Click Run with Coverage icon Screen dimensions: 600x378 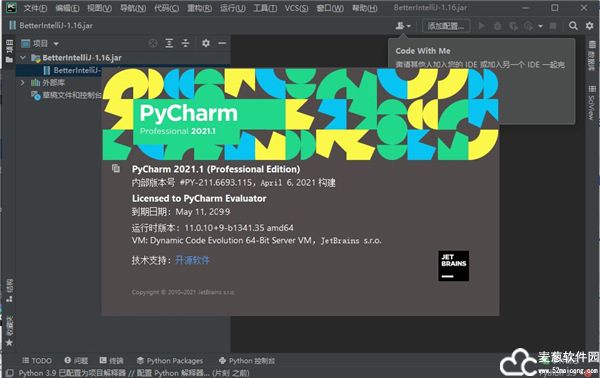coord(513,26)
